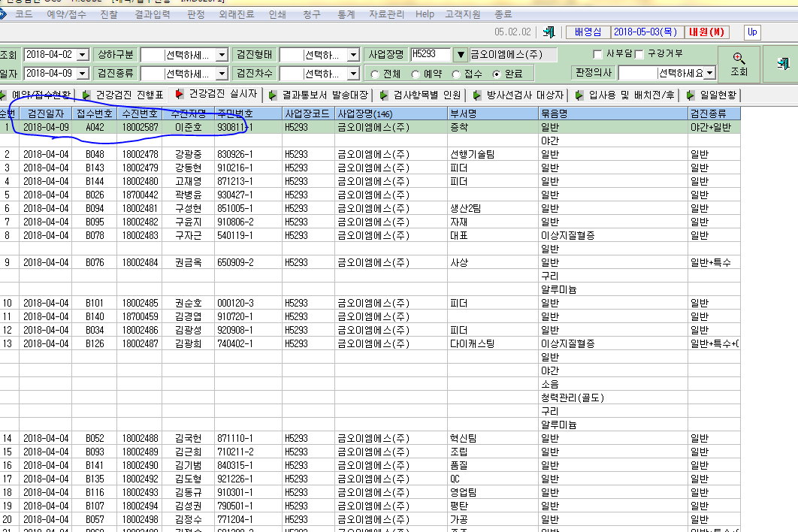The width and height of the screenshot is (798, 532).
Task: Click the magnifier 조회 search button
Action: (x=739, y=64)
